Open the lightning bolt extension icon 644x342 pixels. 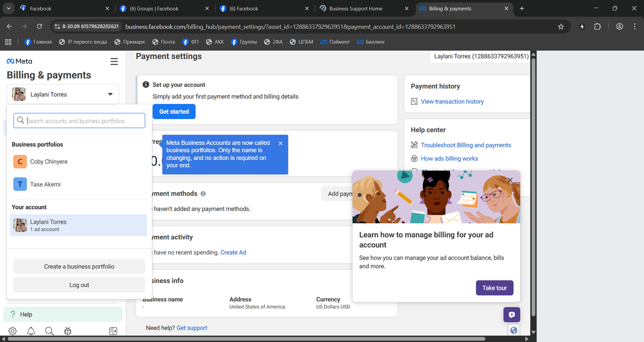(x=583, y=27)
